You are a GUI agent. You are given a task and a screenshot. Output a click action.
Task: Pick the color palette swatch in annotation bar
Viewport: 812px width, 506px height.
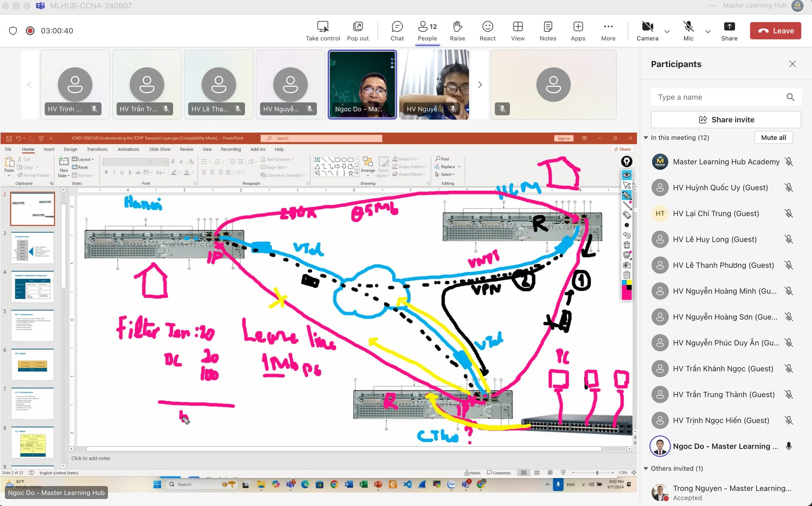pos(626,290)
